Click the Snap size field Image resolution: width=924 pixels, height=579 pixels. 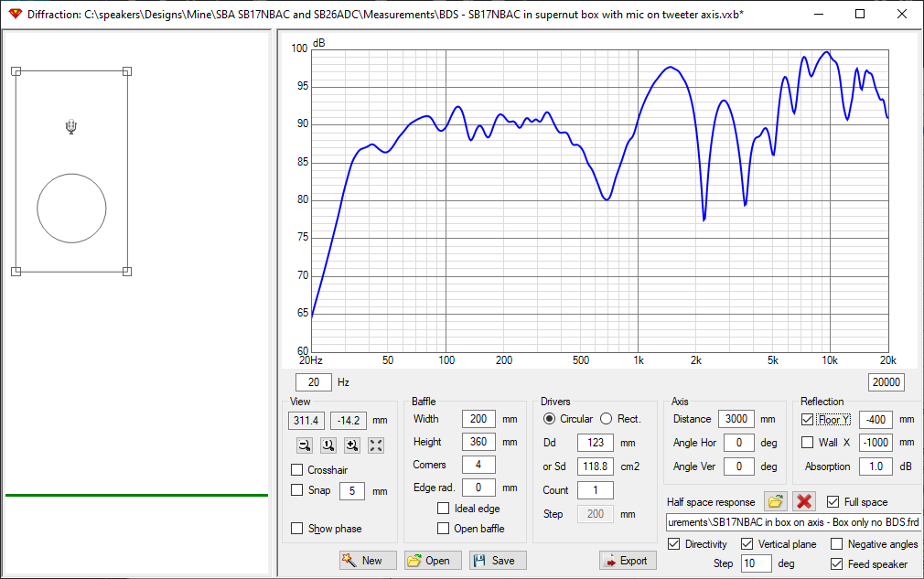click(352, 491)
